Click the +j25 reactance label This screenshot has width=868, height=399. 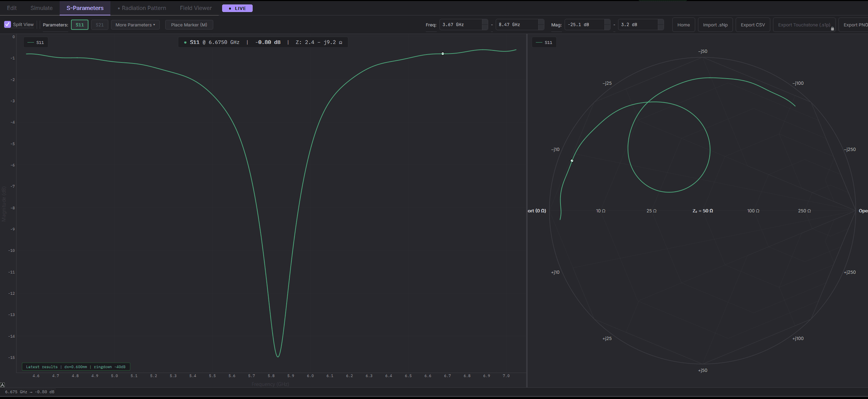tap(607, 338)
